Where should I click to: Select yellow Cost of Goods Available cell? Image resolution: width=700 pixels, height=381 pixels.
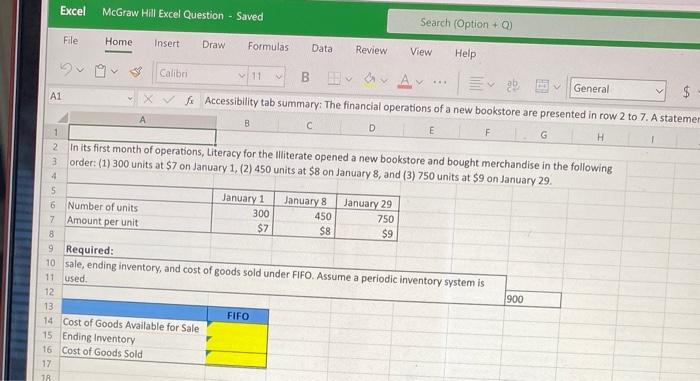[x=237, y=331]
